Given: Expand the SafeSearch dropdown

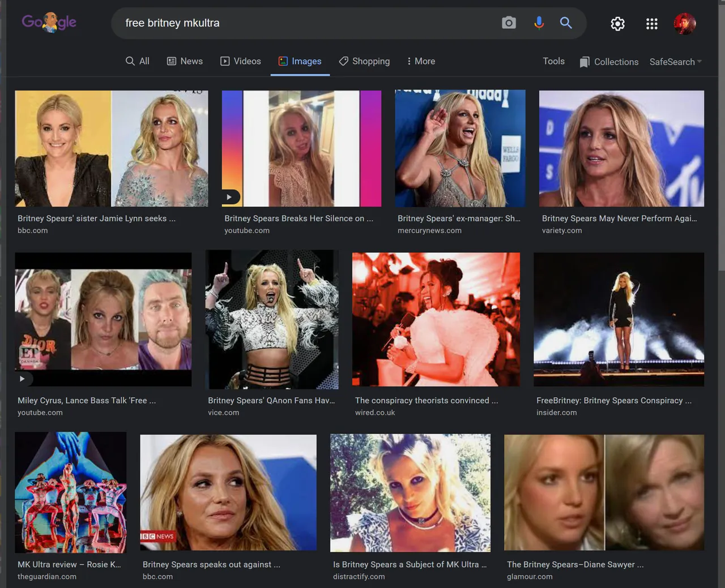Looking at the screenshot, I should click(x=676, y=62).
